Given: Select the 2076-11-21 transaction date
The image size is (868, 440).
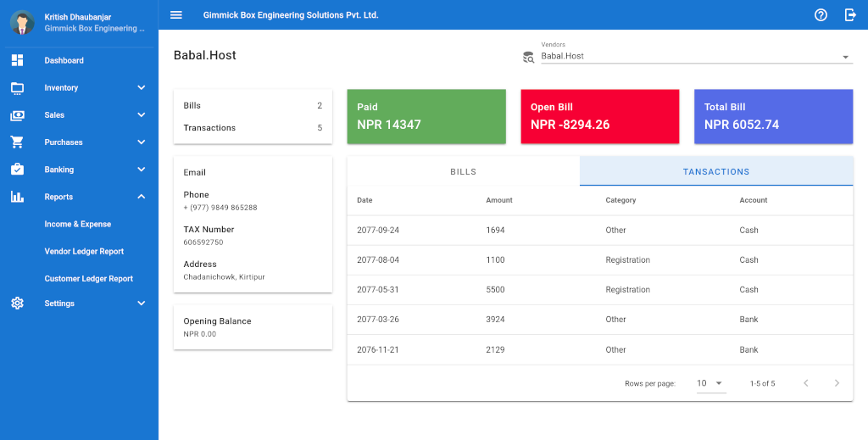Looking at the screenshot, I should 378,350.
